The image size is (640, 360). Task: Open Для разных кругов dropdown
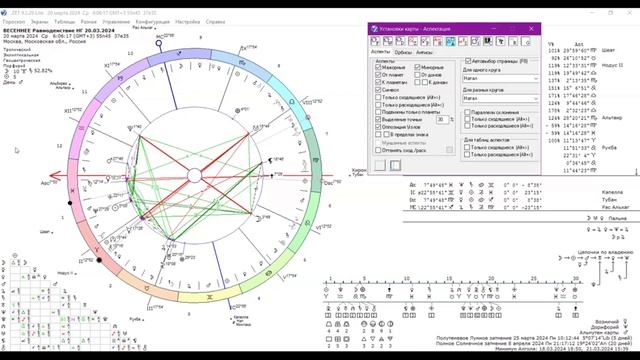[500, 98]
